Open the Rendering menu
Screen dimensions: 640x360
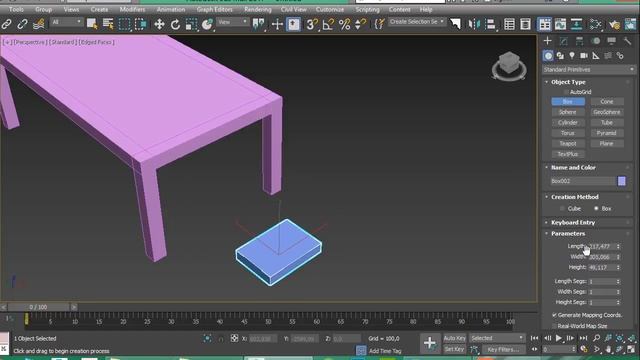tap(258, 9)
